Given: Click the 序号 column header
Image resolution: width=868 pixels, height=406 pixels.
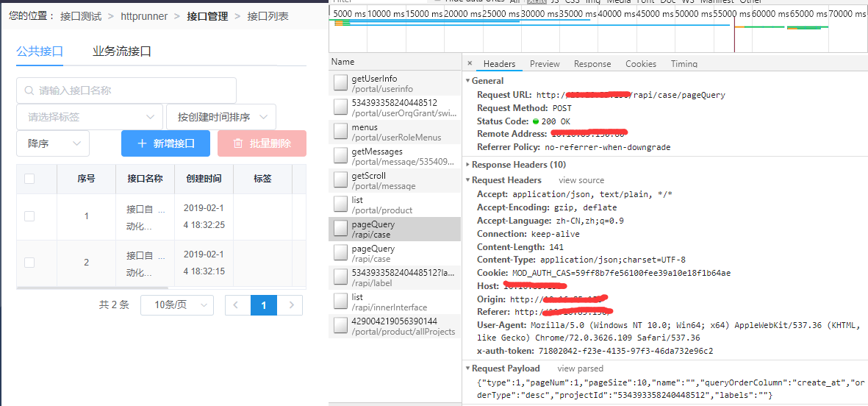Looking at the screenshot, I should tap(86, 178).
